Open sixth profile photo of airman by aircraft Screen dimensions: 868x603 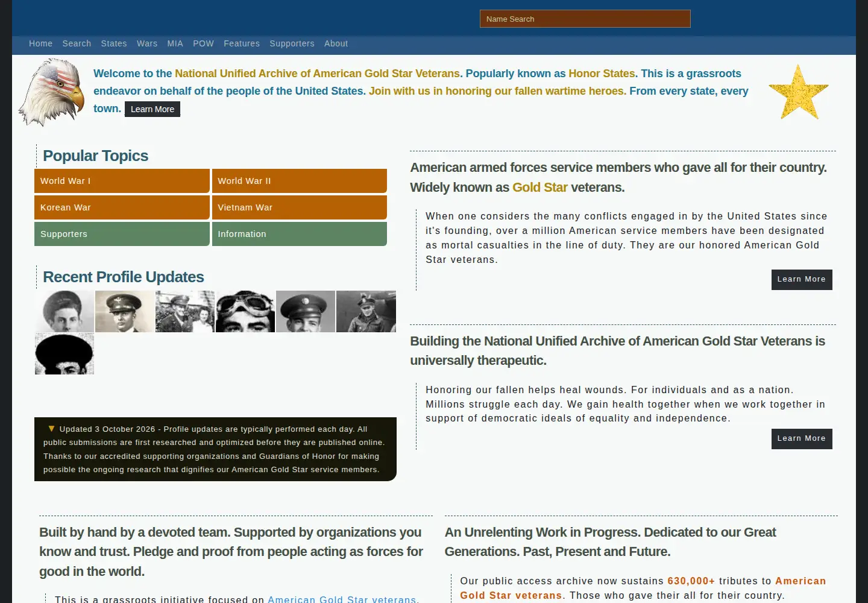(366, 311)
